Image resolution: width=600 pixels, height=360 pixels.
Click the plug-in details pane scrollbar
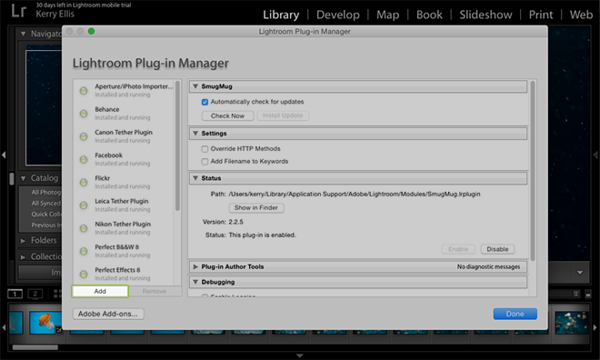(x=532, y=171)
